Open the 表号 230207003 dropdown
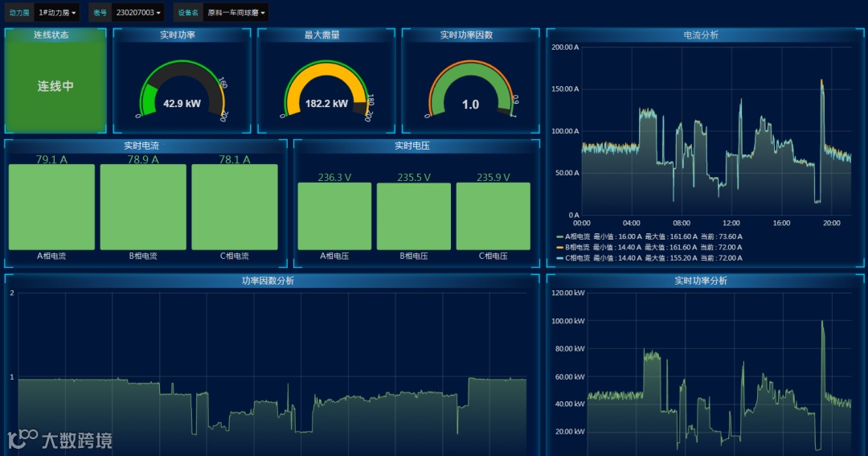The height and width of the screenshot is (456, 868). [138, 12]
